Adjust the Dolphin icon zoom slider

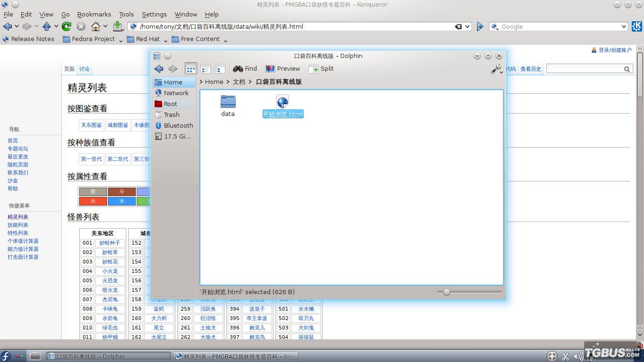(x=446, y=292)
